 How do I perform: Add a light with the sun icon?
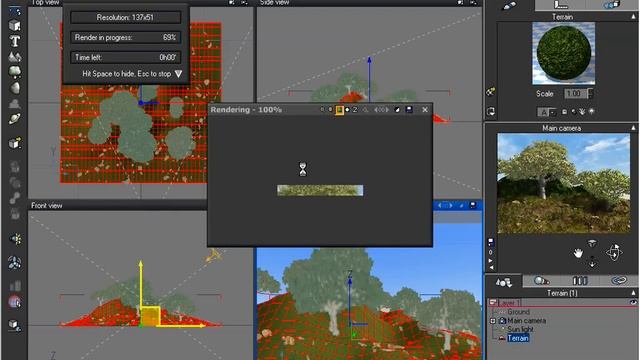16,239
